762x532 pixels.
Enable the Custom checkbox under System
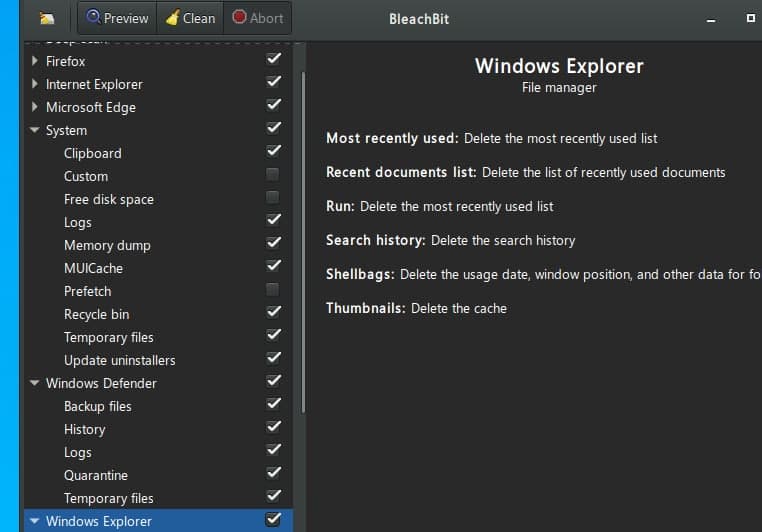[x=273, y=175]
